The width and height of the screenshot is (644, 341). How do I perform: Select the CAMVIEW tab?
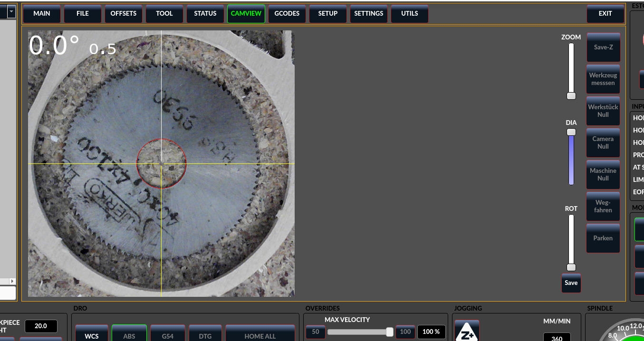246,14
